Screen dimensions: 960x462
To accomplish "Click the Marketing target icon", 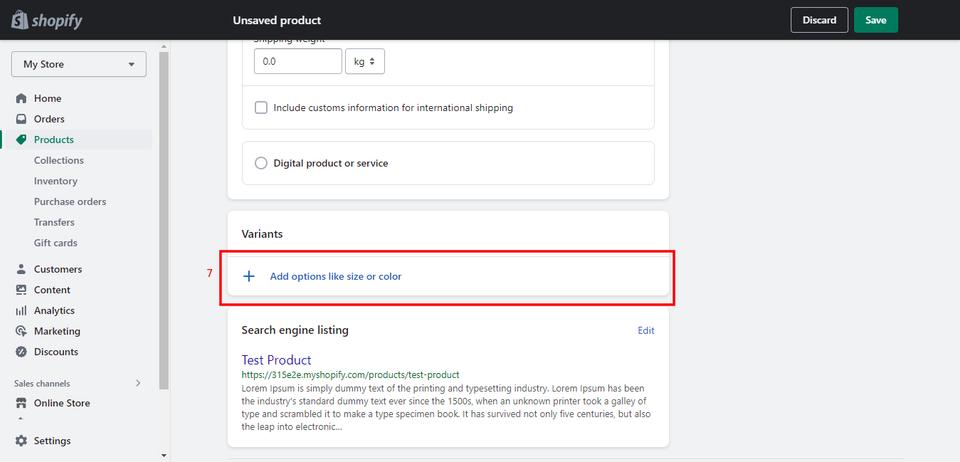I will [x=21, y=331].
